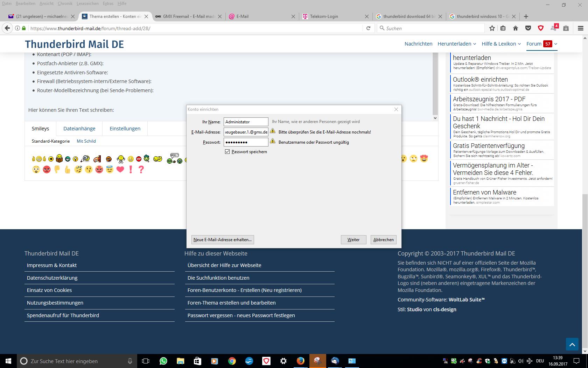Open the Lesezeichen menu
The height and width of the screenshot is (368, 588).
point(87,4)
